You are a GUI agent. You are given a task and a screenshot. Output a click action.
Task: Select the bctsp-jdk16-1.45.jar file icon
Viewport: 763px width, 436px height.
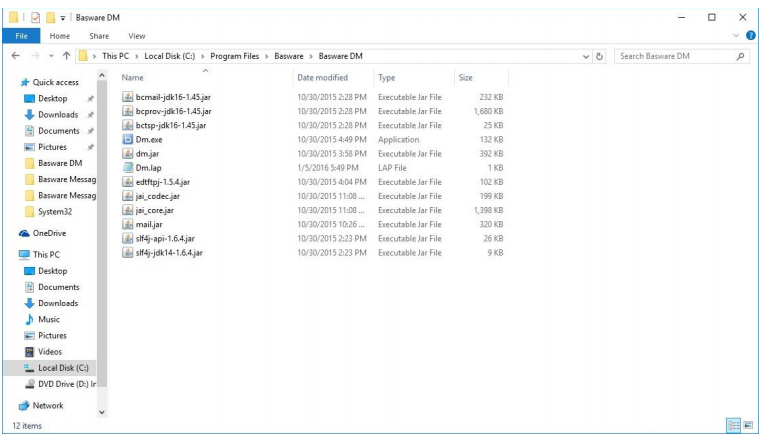[127, 125]
